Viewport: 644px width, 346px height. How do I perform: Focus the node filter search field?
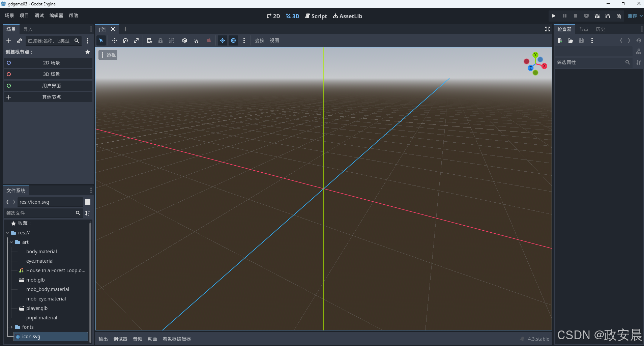[54, 41]
